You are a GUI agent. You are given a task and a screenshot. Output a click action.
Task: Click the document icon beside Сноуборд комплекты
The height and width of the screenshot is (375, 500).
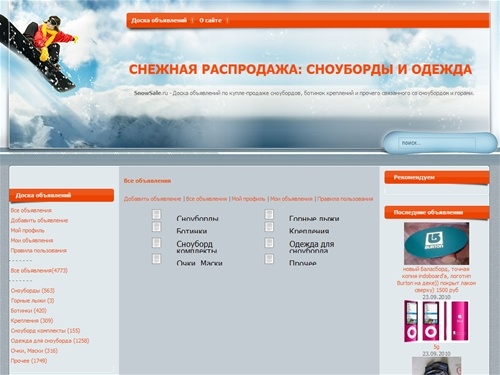tap(157, 243)
